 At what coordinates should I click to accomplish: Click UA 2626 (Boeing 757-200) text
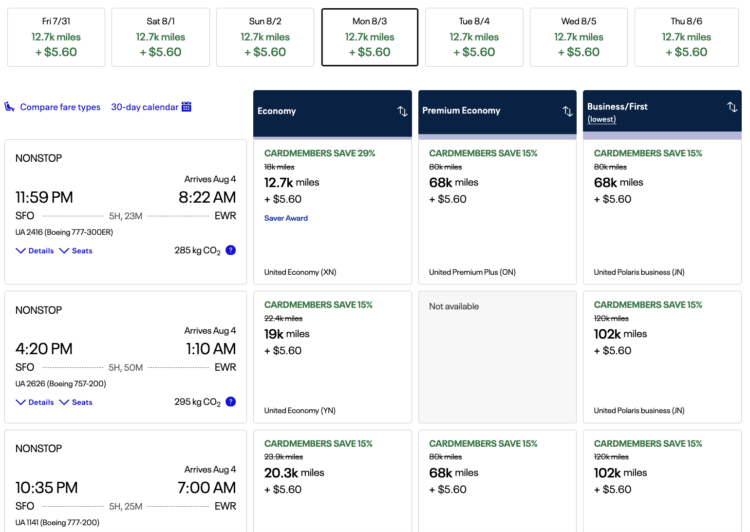click(x=61, y=384)
